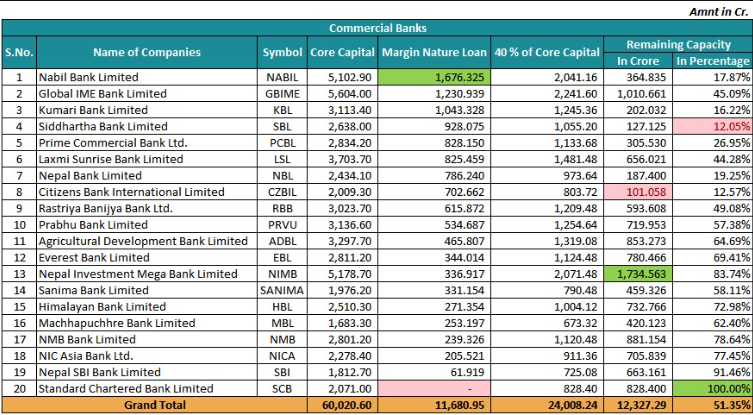Click the pink-highlighted 12.05% cell
The height and width of the screenshot is (415, 753).
click(x=713, y=126)
